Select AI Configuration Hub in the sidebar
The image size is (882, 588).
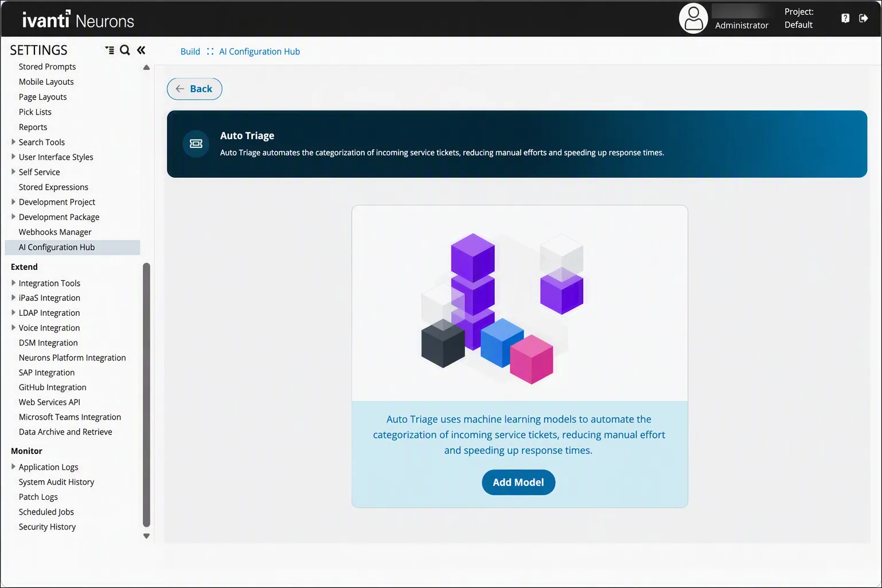click(72, 248)
